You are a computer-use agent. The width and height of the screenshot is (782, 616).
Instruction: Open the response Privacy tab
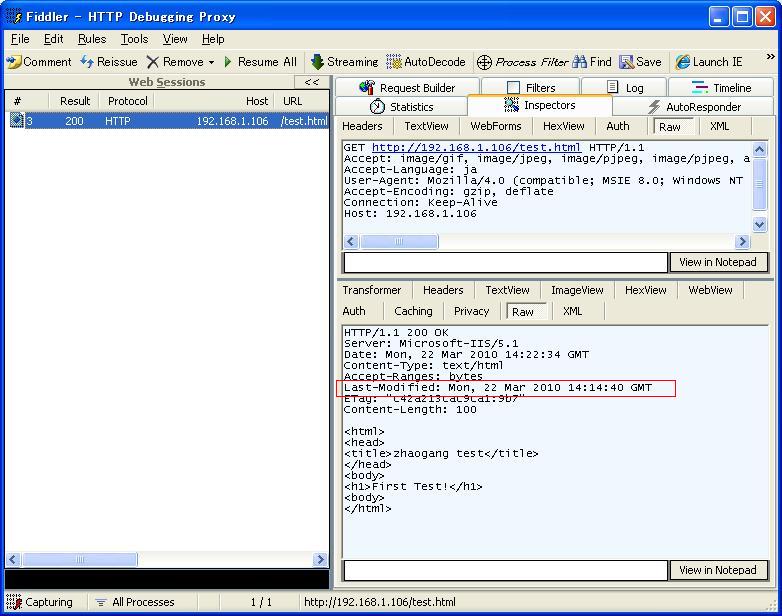click(471, 311)
